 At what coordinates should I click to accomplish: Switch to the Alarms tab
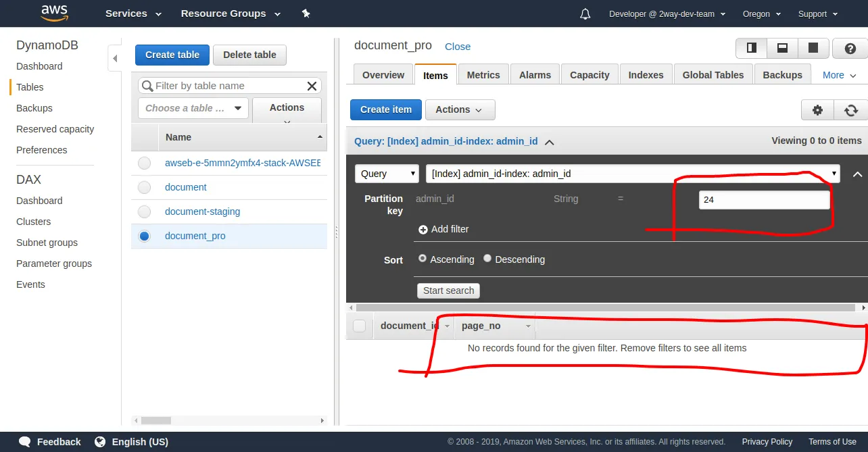click(x=535, y=75)
